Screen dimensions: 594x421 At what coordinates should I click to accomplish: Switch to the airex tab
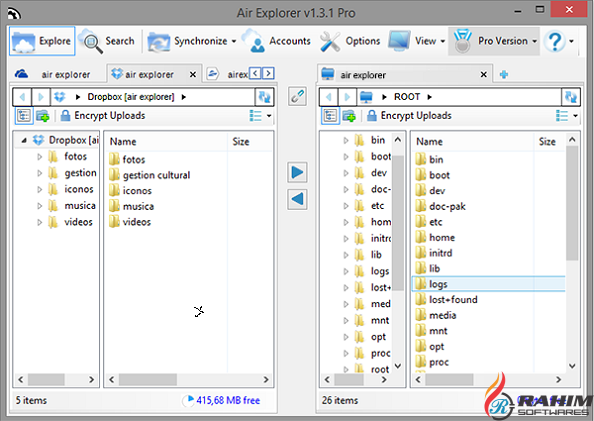(227, 74)
